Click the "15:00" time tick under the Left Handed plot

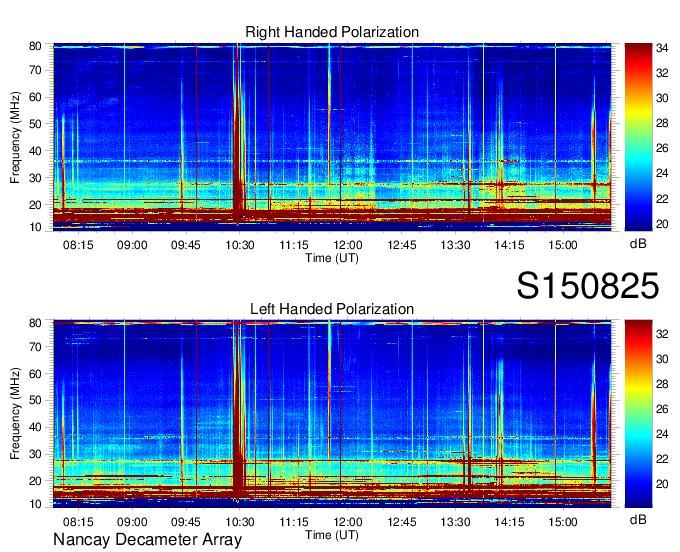coord(563,522)
